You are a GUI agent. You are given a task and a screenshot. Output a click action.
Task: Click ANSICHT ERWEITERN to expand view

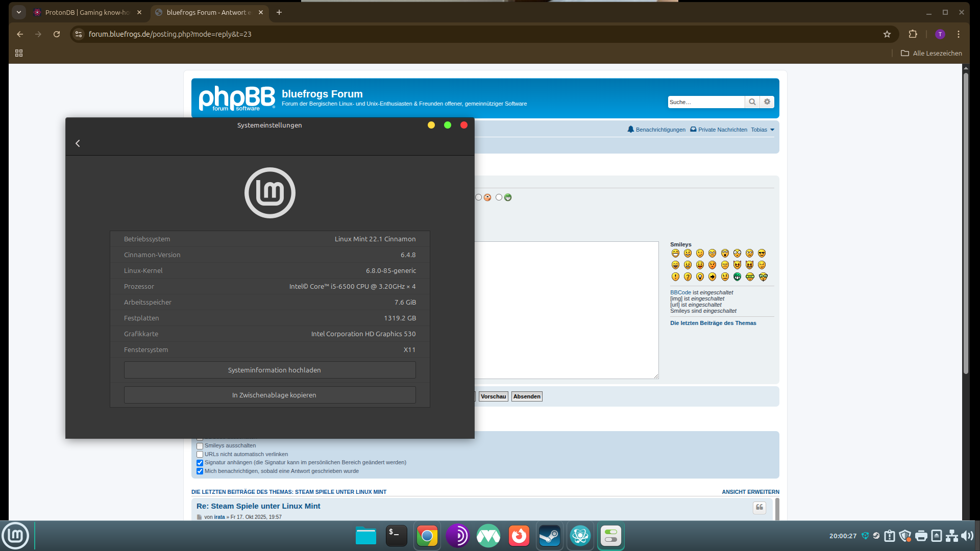tap(750, 492)
